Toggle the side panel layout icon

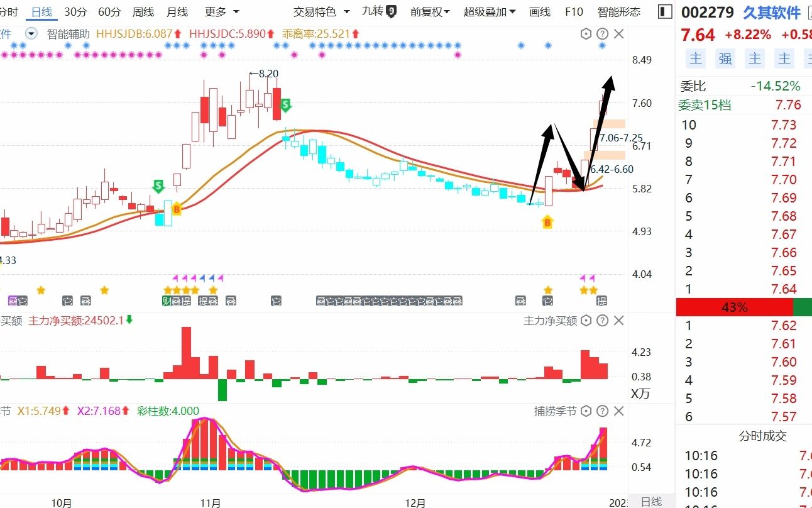click(x=664, y=11)
